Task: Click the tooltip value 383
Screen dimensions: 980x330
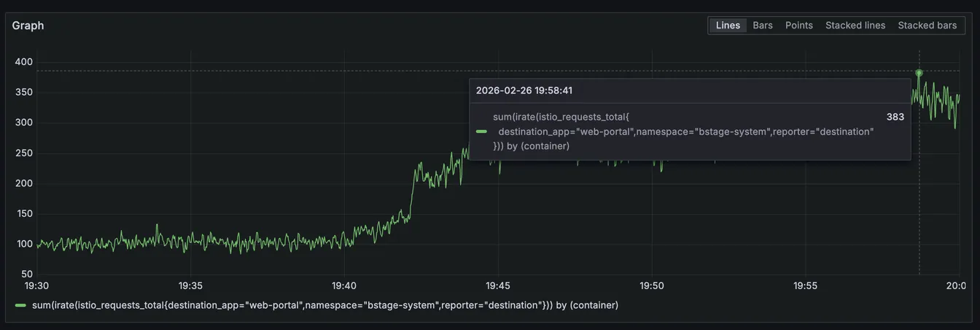Action: 895,117
